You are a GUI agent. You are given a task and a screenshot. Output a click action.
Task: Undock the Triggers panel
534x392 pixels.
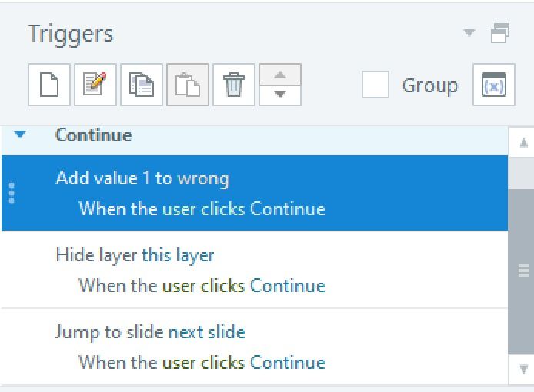pyautogui.click(x=500, y=33)
